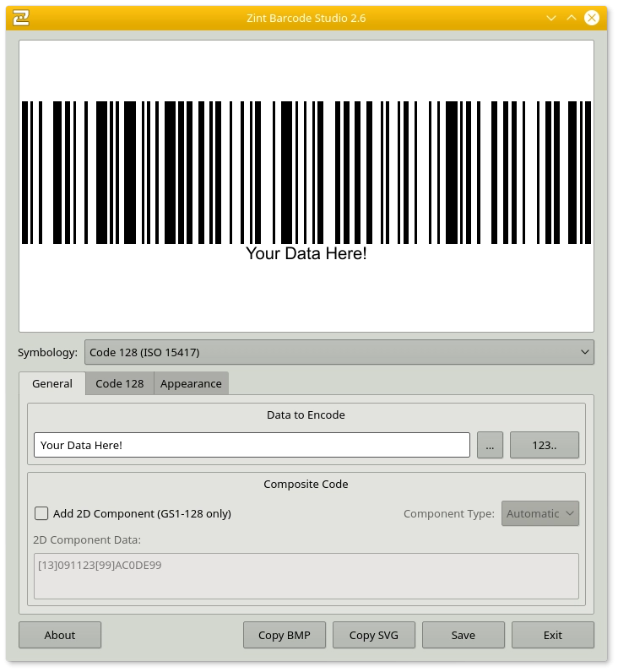This screenshot has width=618, height=672.
Task: Switch to the Appearance tab
Action: click(191, 383)
